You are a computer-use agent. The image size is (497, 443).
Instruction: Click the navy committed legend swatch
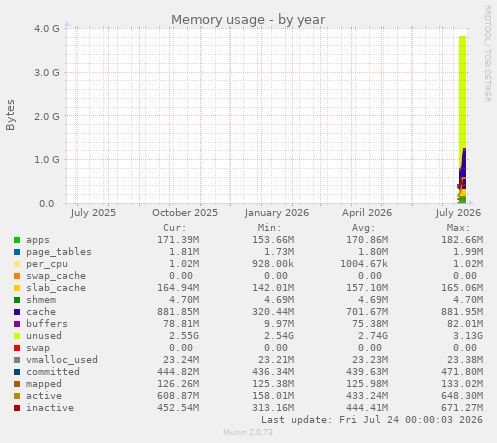tap(17, 372)
